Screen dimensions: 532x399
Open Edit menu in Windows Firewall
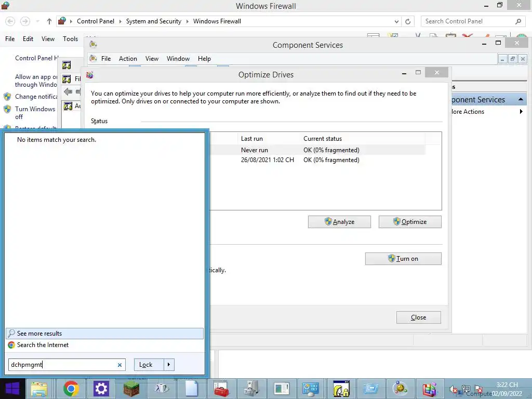28,39
